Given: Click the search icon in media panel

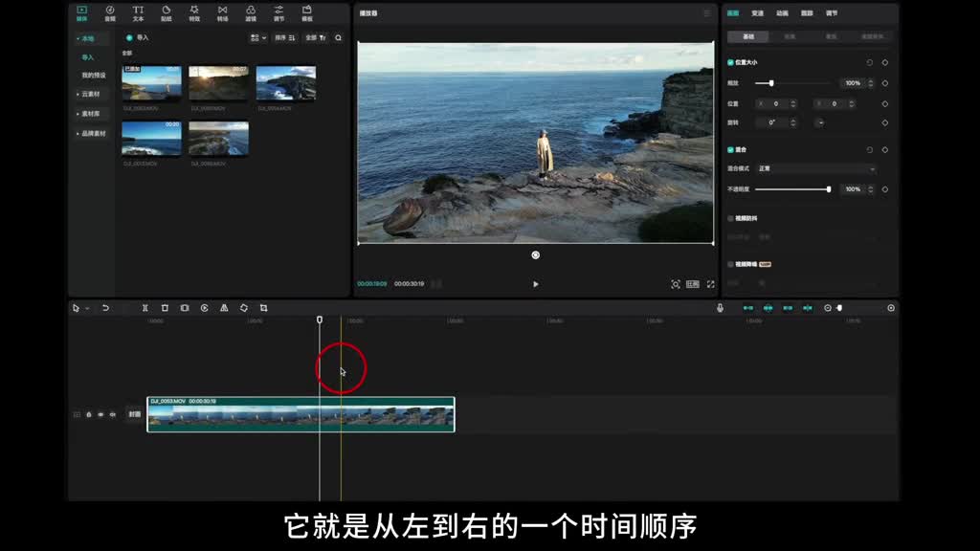Looking at the screenshot, I should [338, 37].
